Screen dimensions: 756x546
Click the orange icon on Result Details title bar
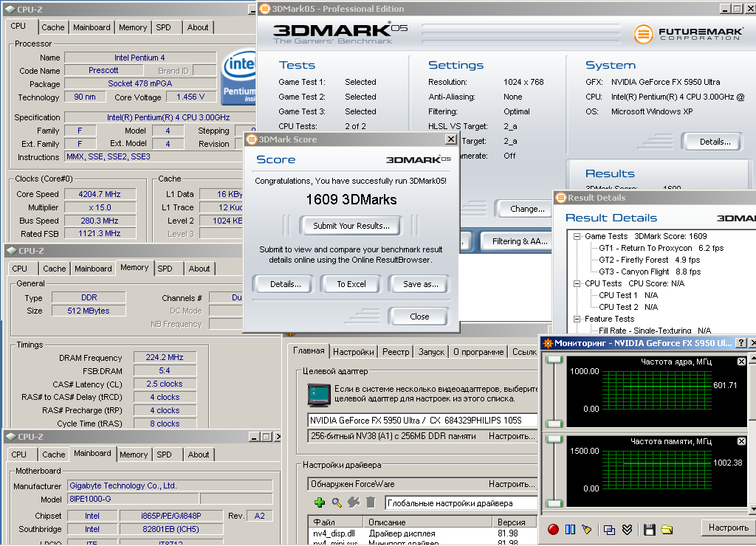tap(561, 198)
